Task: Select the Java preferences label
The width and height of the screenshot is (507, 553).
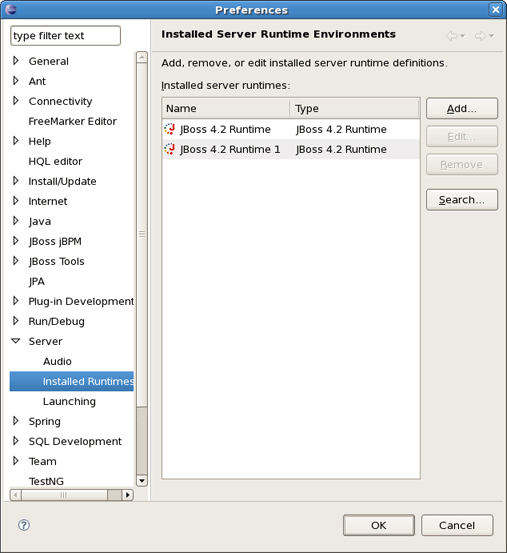Action: [x=40, y=221]
